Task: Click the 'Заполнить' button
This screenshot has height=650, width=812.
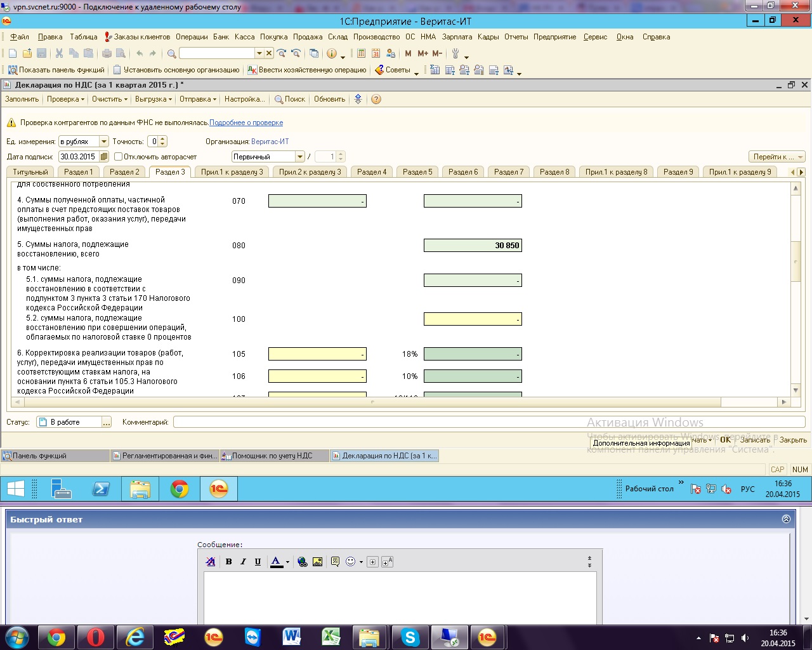Action: tap(22, 99)
